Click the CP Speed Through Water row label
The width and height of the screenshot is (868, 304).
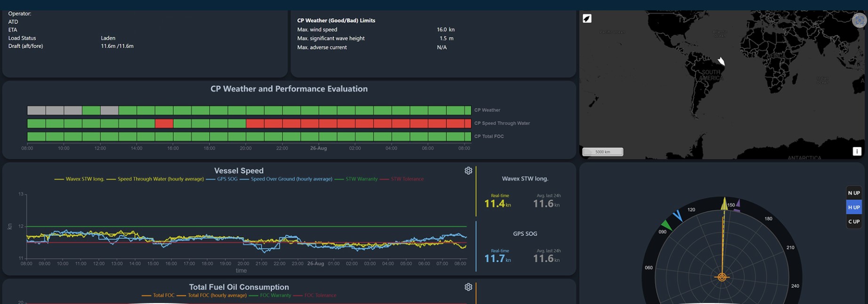pyautogui.click(x=502, y=123)
